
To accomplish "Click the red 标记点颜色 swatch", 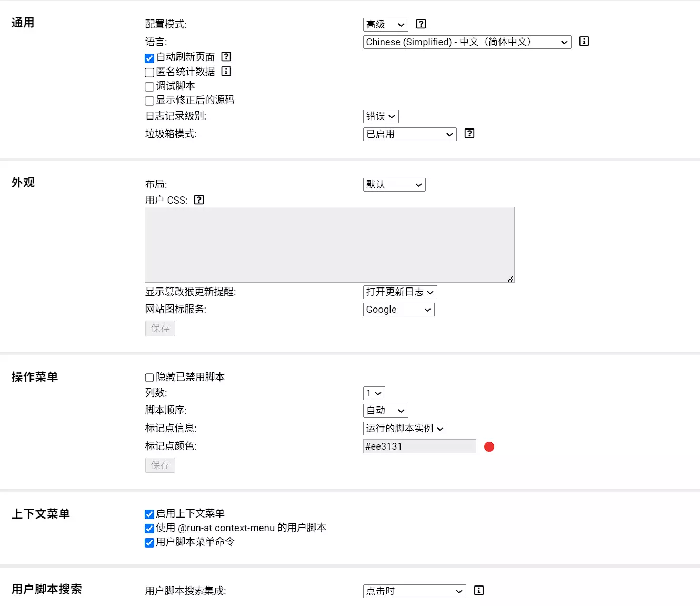I will [489, 446].
